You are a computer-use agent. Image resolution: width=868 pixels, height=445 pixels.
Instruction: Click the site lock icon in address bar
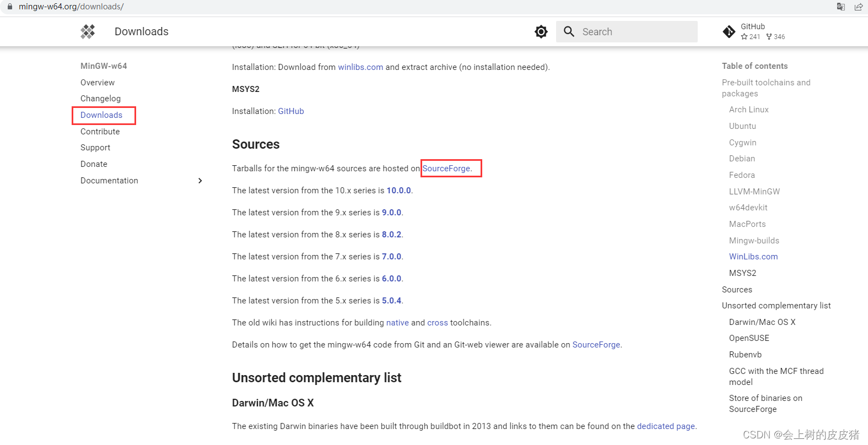tap(9, 7)
